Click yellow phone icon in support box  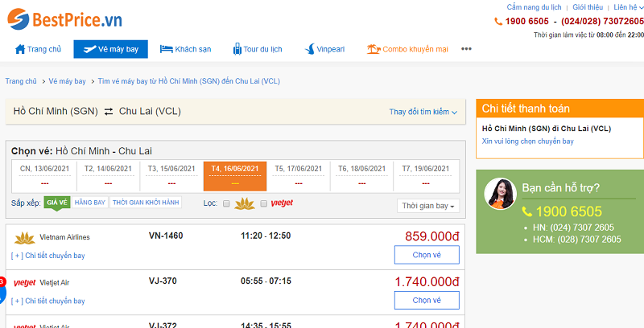pos(527,212)
